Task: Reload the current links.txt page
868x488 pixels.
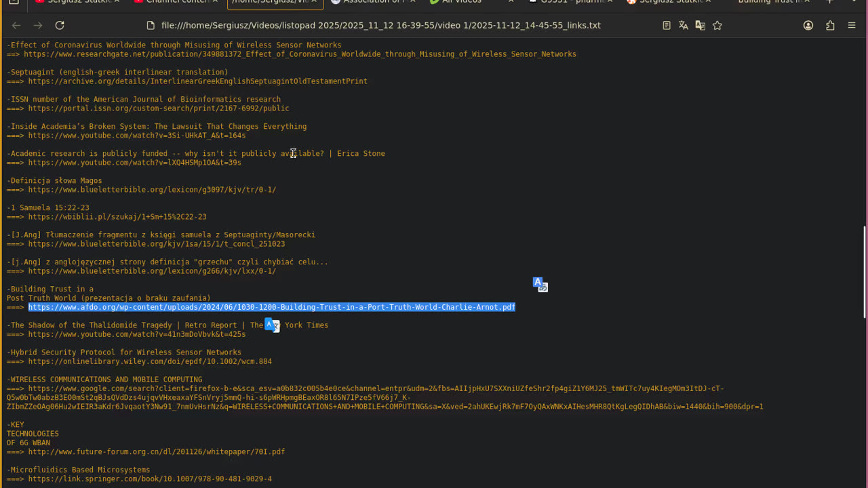Action: click(60, 25)
